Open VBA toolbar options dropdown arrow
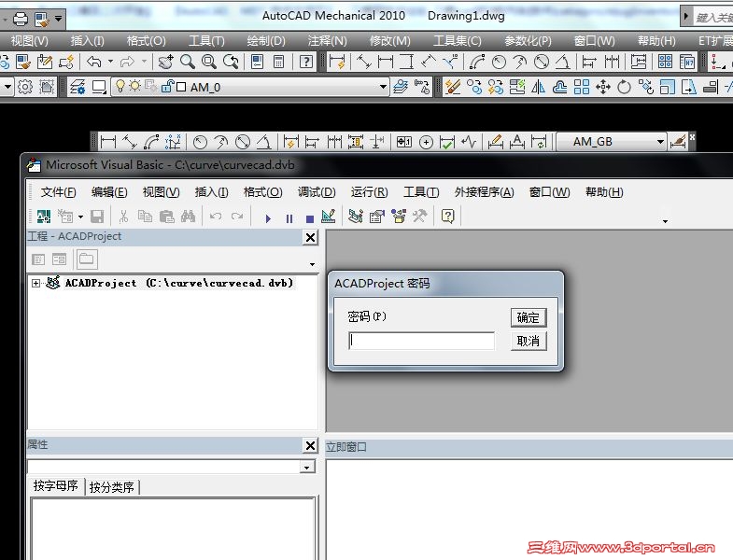733x560 pixels. [665, 221]
